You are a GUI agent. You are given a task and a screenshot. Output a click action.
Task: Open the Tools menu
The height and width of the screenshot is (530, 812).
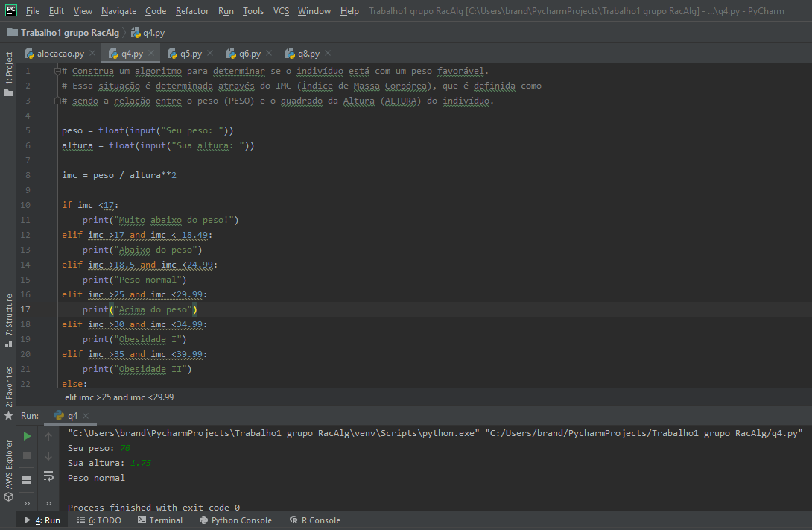tap(253, 11)
